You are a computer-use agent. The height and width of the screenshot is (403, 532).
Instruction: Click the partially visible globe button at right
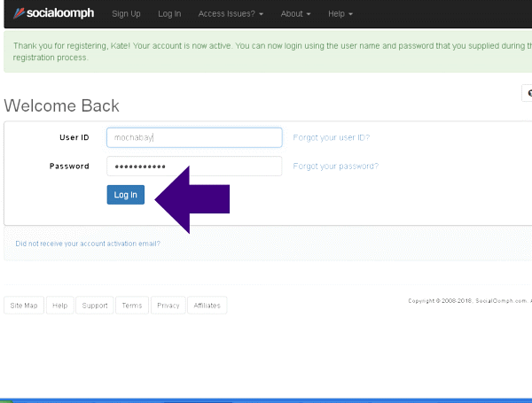coord(528,93)
